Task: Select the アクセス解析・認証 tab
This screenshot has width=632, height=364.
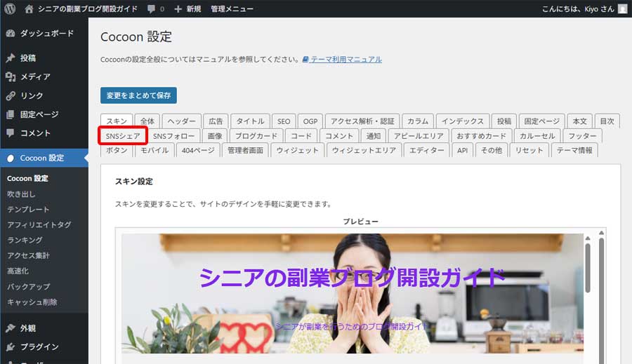Action: click(x=362, y=121)
